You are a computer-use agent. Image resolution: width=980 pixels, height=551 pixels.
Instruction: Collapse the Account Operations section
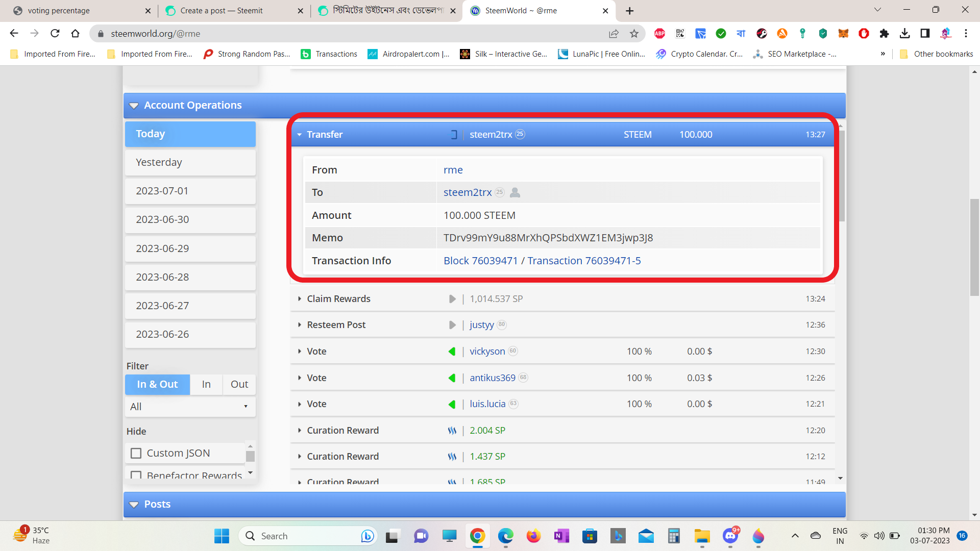coord(134,106)
